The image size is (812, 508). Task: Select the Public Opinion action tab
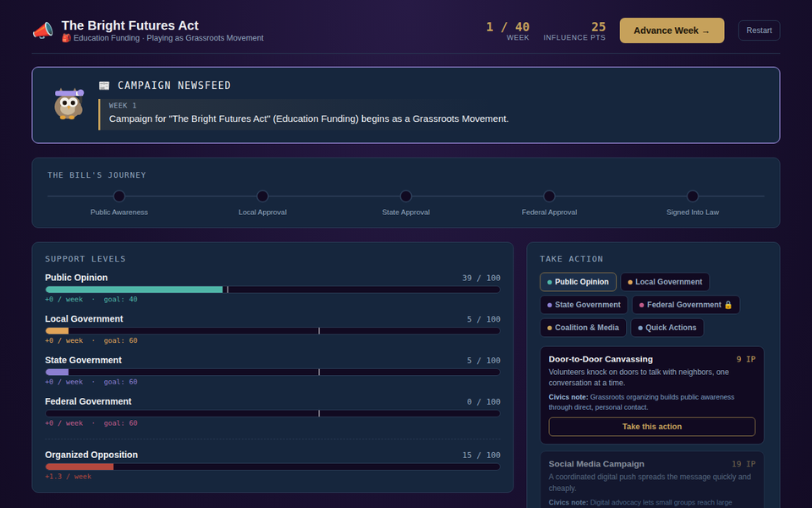[x=578, y=282]
